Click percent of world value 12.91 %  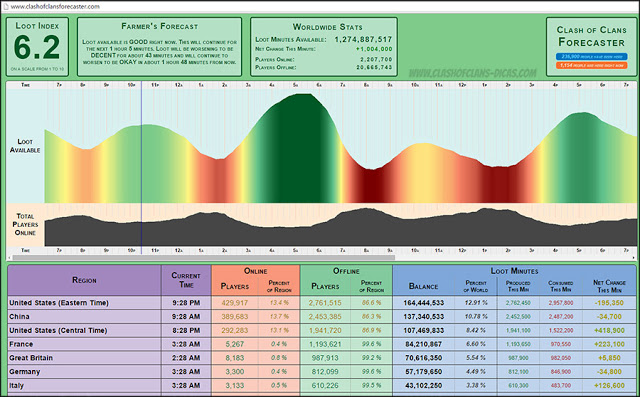coord(476,303)
